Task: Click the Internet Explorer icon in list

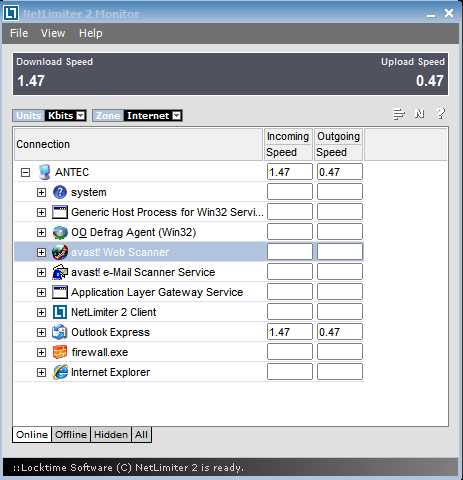Action: coord(60,372)
